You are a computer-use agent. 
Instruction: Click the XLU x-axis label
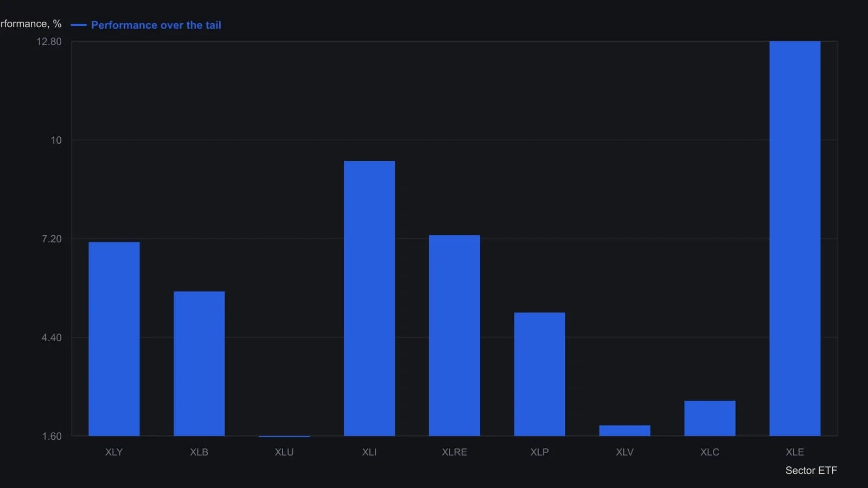[284, 452]
